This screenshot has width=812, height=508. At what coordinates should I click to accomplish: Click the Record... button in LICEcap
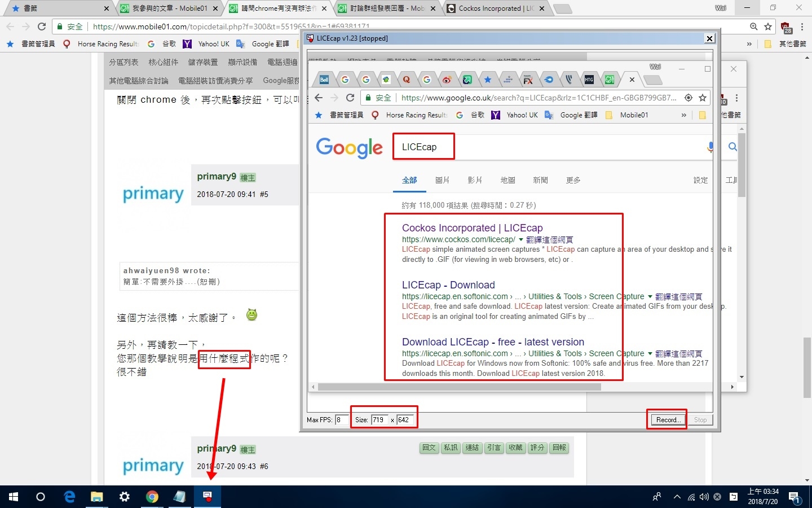668,420
